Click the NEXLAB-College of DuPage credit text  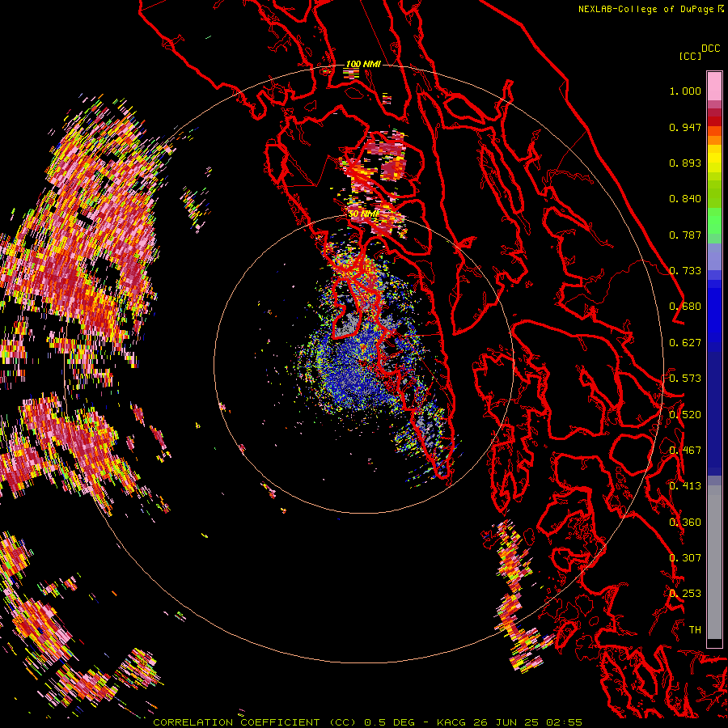[x=645, y=9]
